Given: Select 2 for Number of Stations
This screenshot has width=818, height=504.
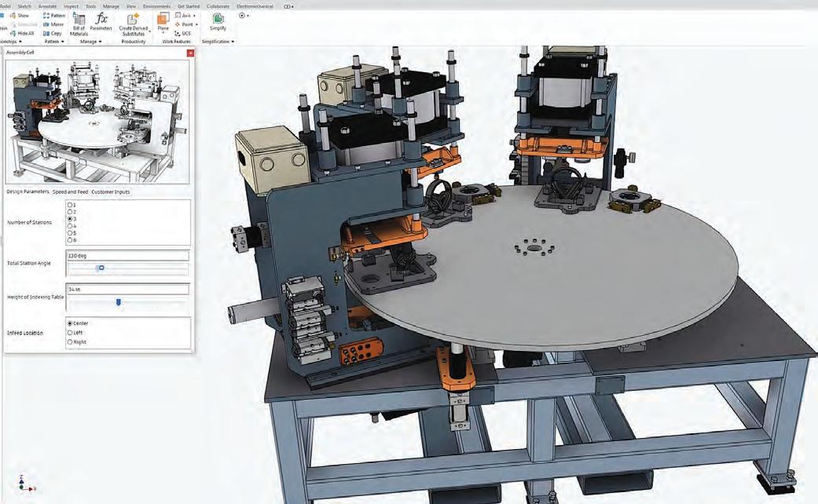Looking at the screenshot, I should coord(70,212).
